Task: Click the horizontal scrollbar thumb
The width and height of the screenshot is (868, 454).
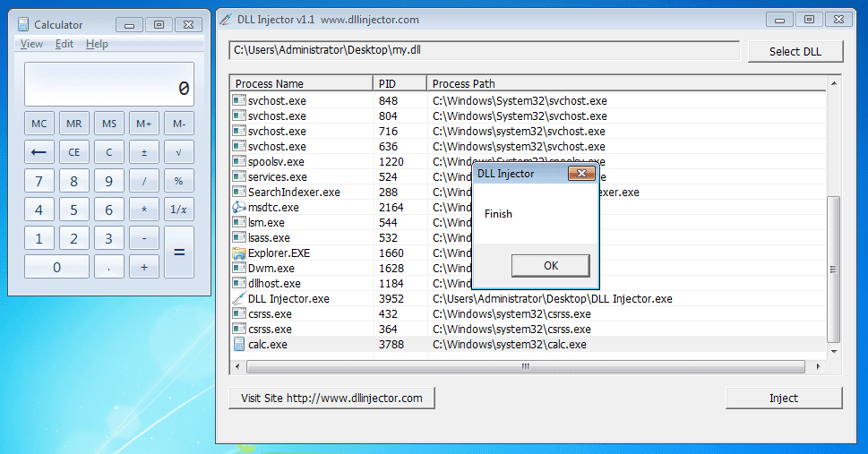Action: click(525, 366)
